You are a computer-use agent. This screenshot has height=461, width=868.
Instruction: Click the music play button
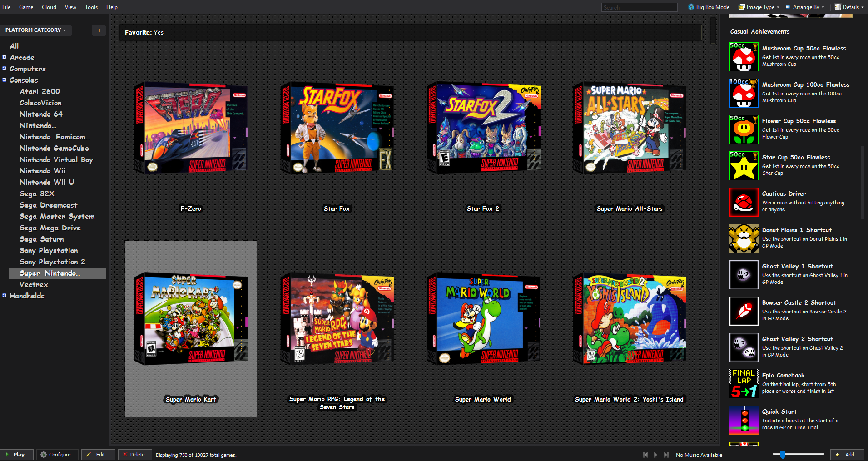click(x=655, y=455)
